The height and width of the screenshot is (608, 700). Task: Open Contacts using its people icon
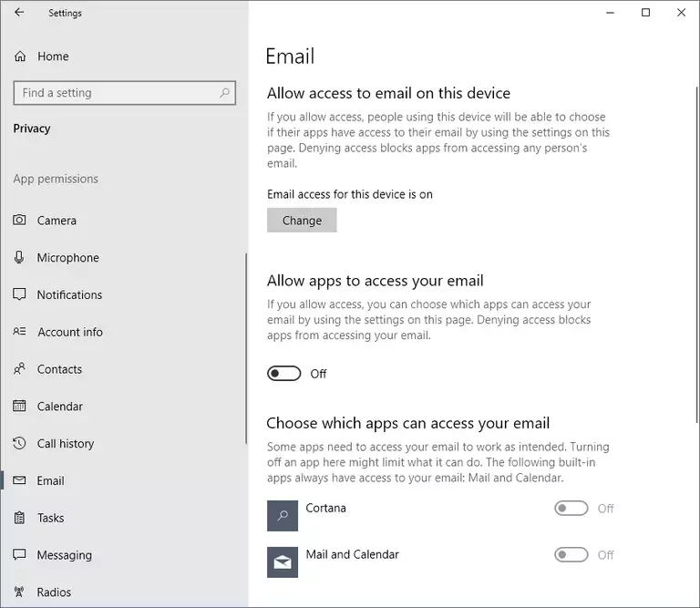click(19, 369)
